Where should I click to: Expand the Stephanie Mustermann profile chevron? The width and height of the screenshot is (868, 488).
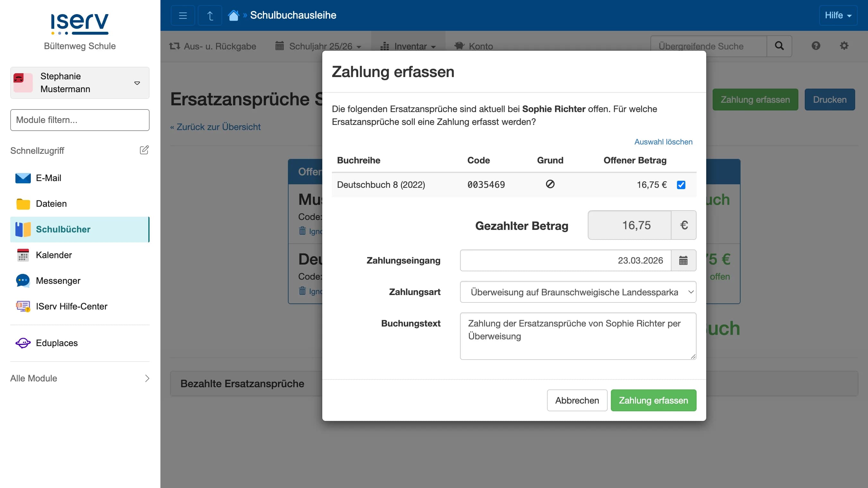(137, 83)
